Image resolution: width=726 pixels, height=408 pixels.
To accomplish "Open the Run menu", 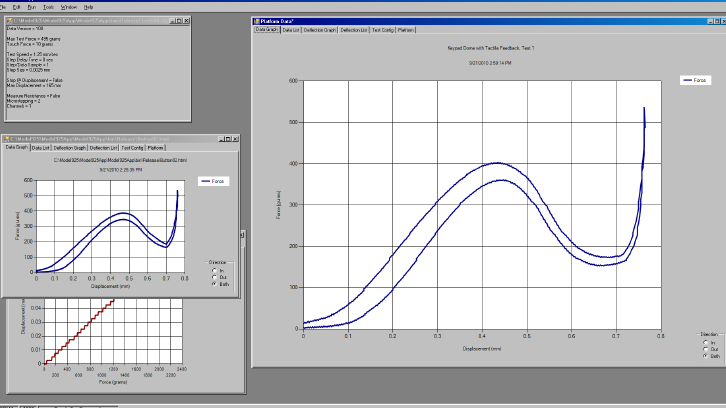I will (x=32, y=6).
